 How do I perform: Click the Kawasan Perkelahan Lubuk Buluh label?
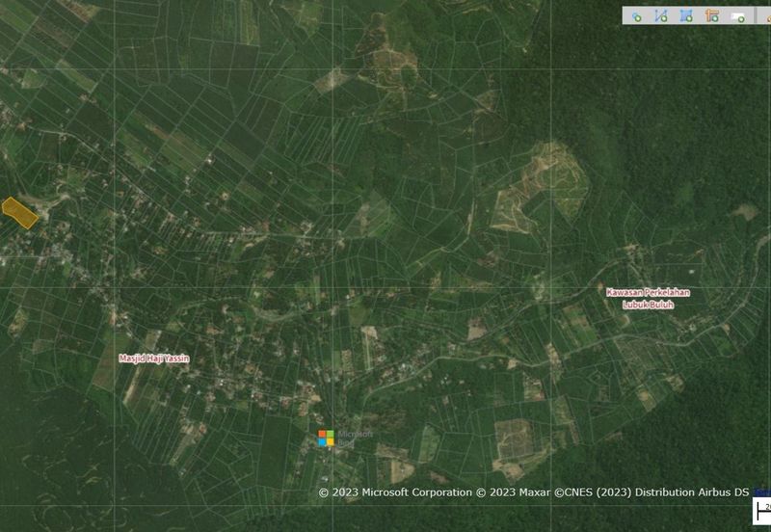point(648,298)
